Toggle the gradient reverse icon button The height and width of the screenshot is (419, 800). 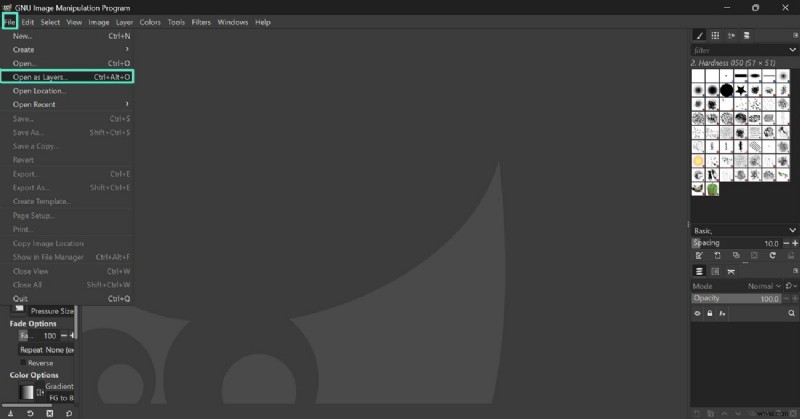40,392
